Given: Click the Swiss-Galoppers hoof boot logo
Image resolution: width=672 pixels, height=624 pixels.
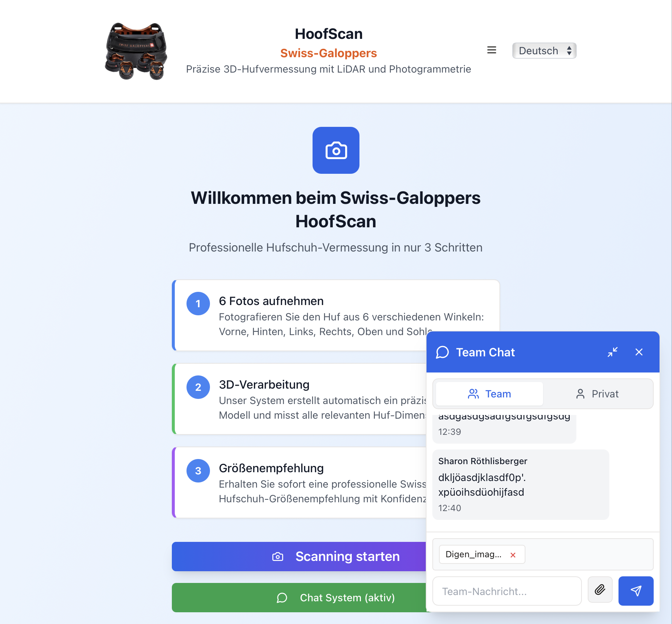Looking at the screenshot, I should coord(136,51).
